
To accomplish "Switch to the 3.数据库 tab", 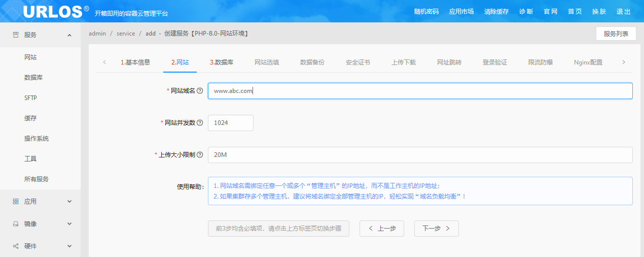I will (222, 62).
